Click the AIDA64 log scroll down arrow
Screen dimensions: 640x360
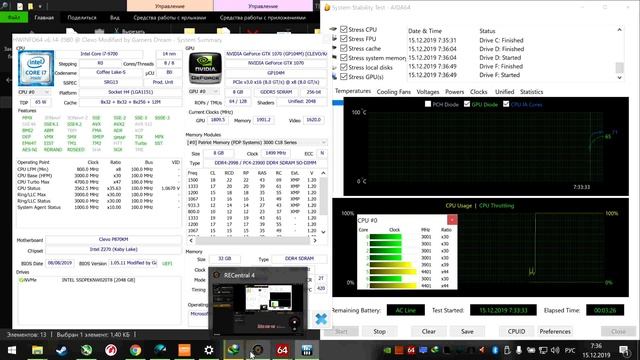[620, 78]
